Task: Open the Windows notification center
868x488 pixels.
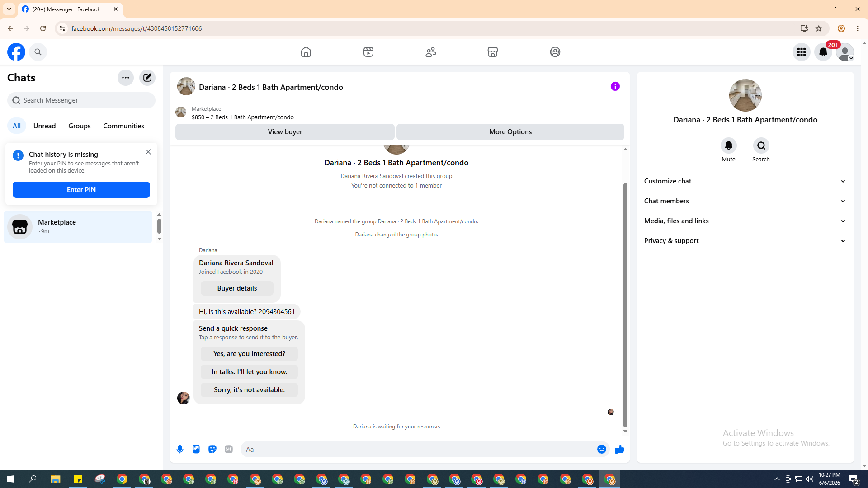Action: [854, 479]
